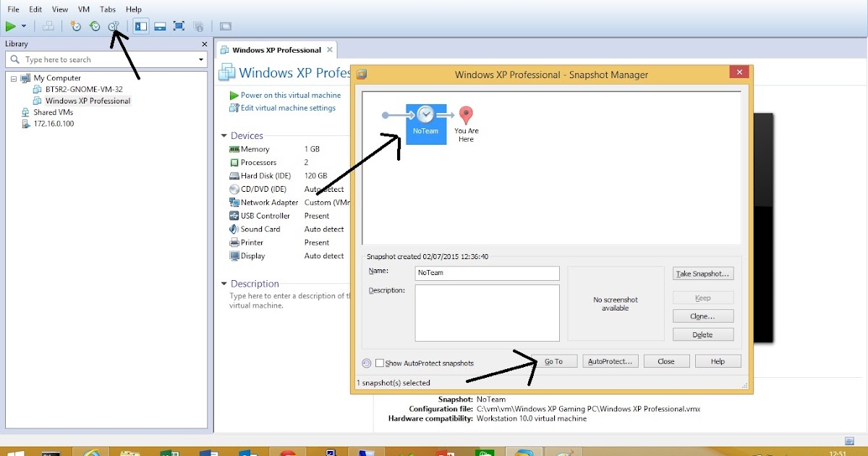Click the Help button in Snapshot Manager

[x=718, y=361]
